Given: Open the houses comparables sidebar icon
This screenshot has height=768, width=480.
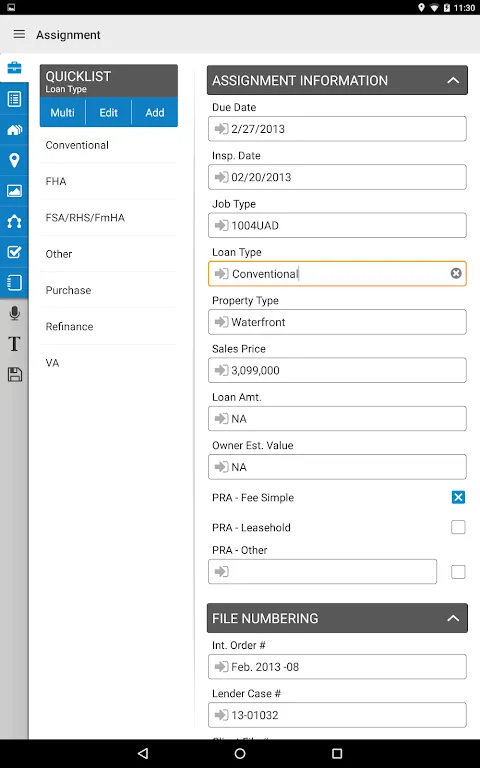Looking at the screenshot, I should tap(14, 130).
